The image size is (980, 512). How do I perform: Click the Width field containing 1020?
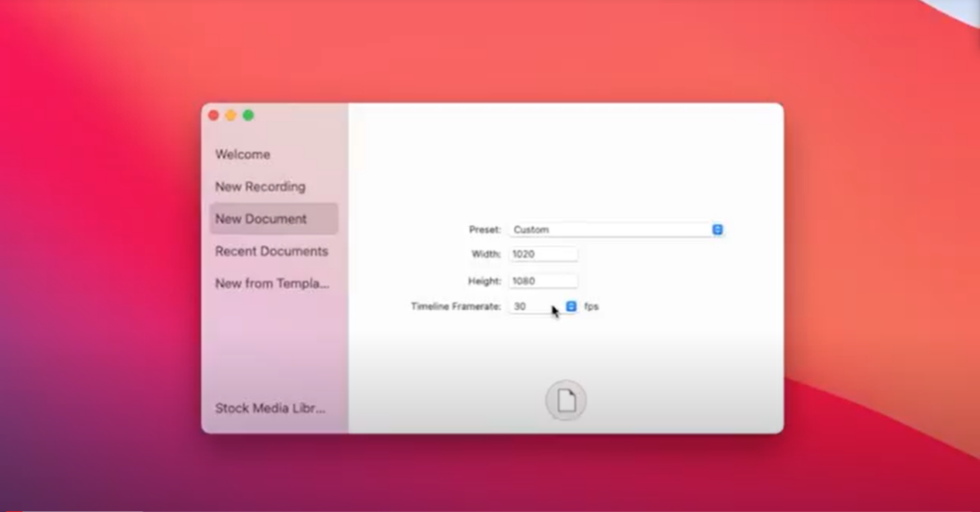pyautogui.click(x=544, y=254)
